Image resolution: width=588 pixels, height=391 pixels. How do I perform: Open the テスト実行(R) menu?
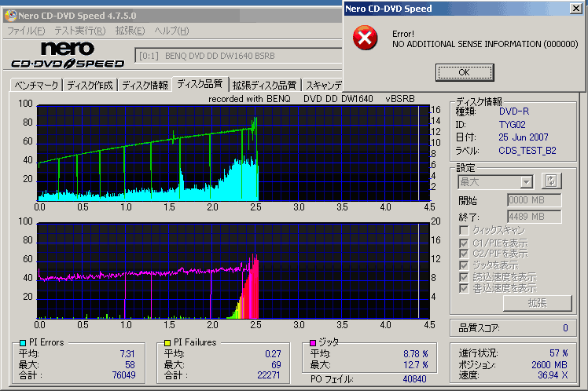click(x=80, y=31)
